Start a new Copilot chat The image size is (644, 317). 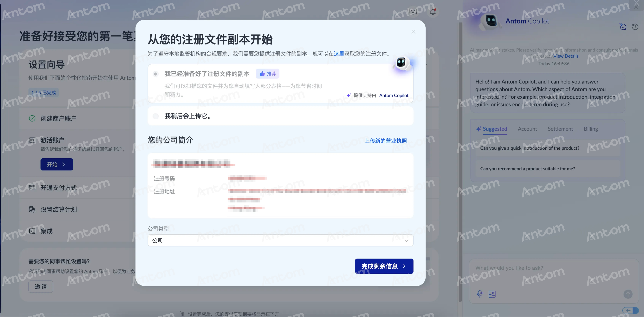pos(623,26)
